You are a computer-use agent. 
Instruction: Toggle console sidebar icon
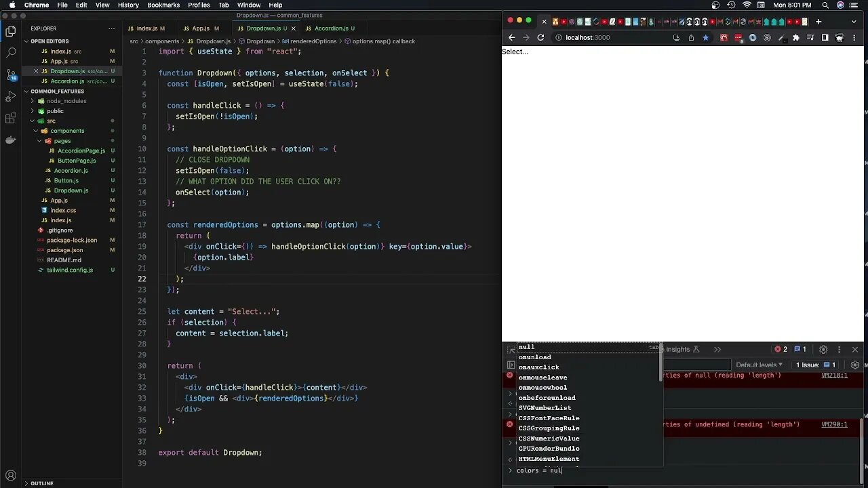pyautogui.click(x=511, y=365)
